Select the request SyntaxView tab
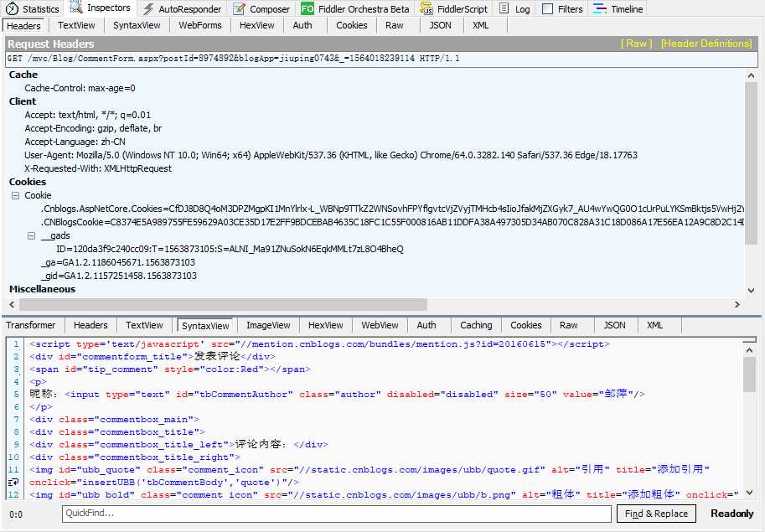 click(137, 25)
